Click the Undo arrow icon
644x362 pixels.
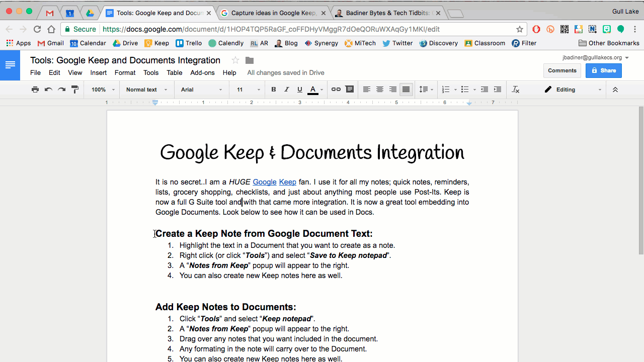[48, 89]
